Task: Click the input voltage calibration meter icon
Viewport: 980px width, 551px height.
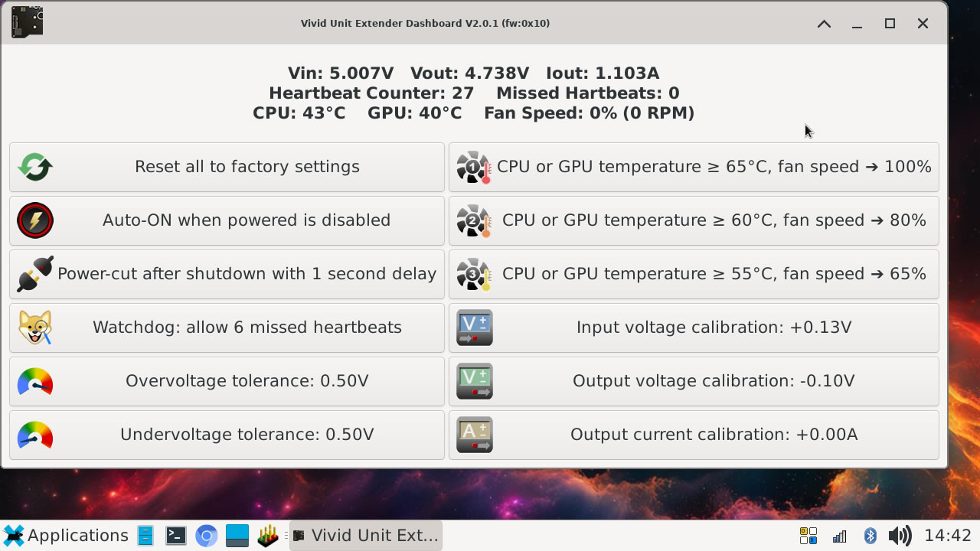Action: [474, 328]
